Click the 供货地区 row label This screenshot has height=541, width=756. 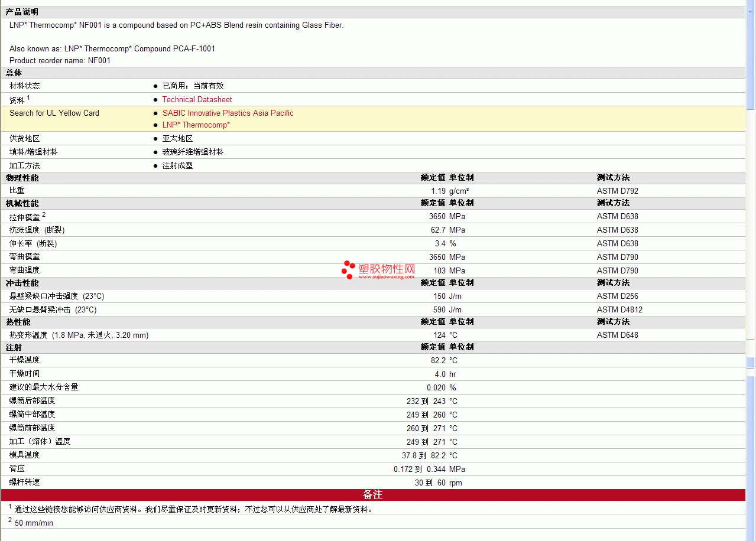coord(25,138)
